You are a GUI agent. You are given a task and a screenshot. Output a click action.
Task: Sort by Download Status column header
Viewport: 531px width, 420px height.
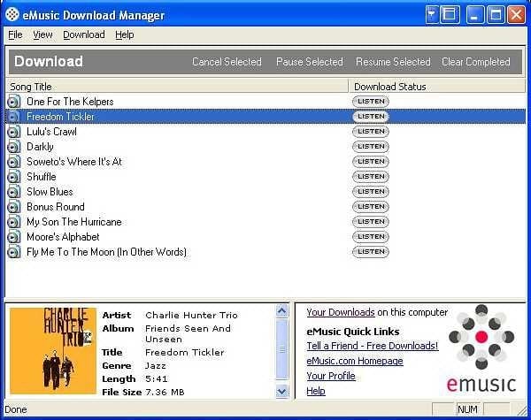[x=437, y=87]
